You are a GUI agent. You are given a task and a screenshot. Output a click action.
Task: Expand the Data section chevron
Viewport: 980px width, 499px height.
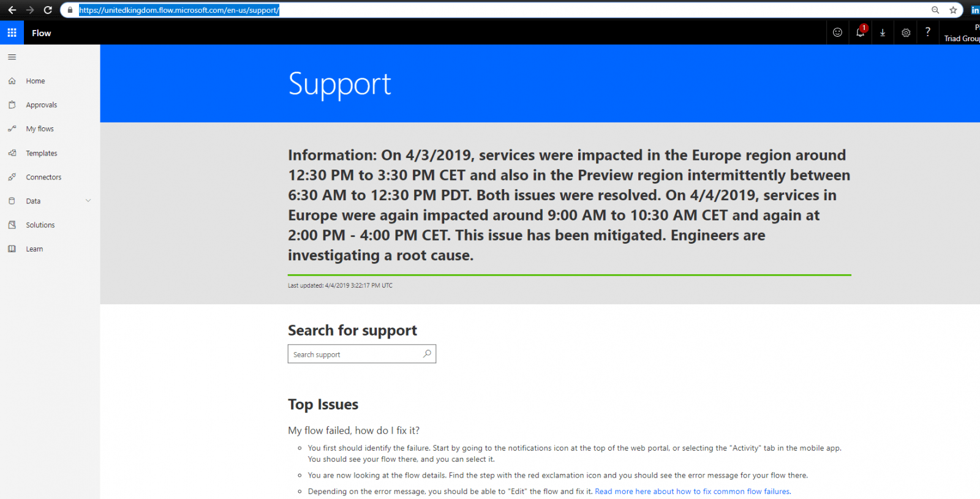(x=88, y=201)
